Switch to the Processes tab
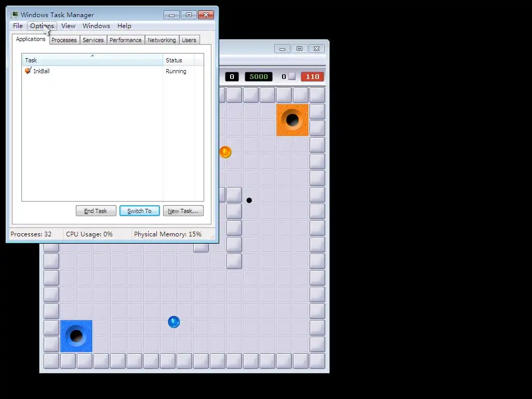This screenshot has width=532, height=399. pyautogui.click(x=64, y=40)
